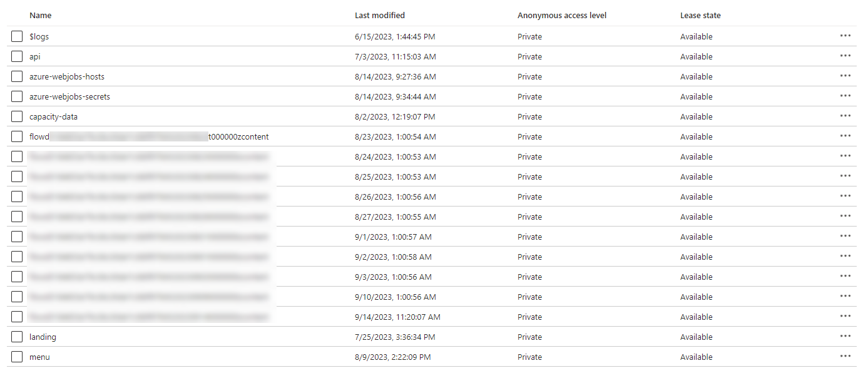868x378 pixels.
Task: Sort containers by the Name column header
Action: [40, 15]
